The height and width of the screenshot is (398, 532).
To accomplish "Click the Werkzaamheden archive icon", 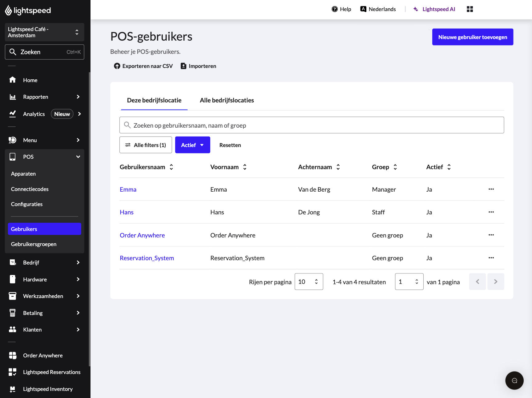I will click(13, 296).
